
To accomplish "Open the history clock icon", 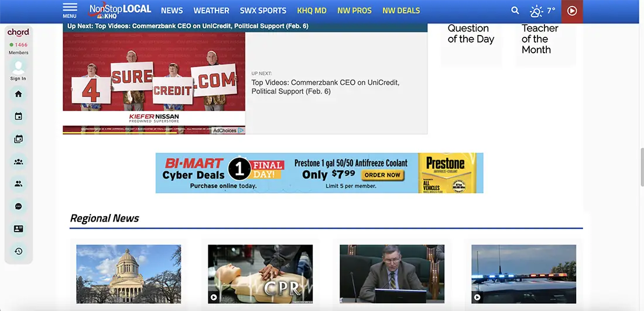I will [x=19, y=251].
